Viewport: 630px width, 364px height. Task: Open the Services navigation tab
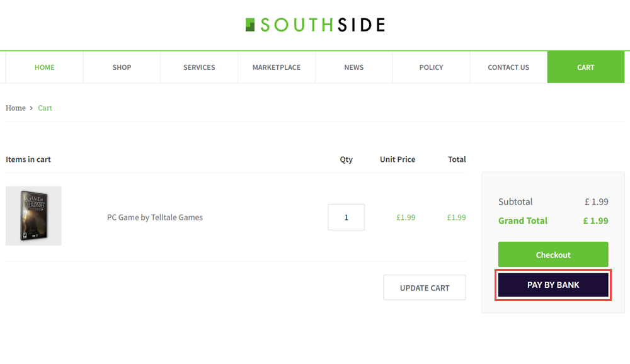(x=199, y=67)
